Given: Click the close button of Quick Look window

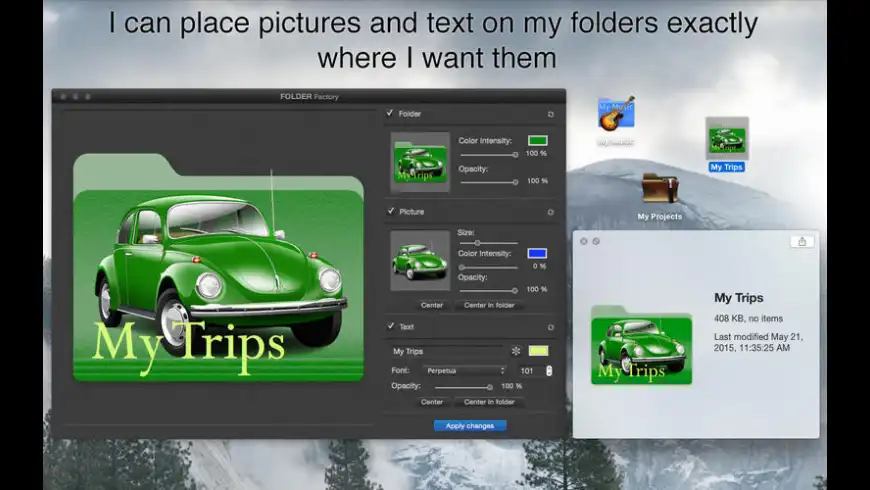Looking at the screenshot, I should click(x=584, y=241).
